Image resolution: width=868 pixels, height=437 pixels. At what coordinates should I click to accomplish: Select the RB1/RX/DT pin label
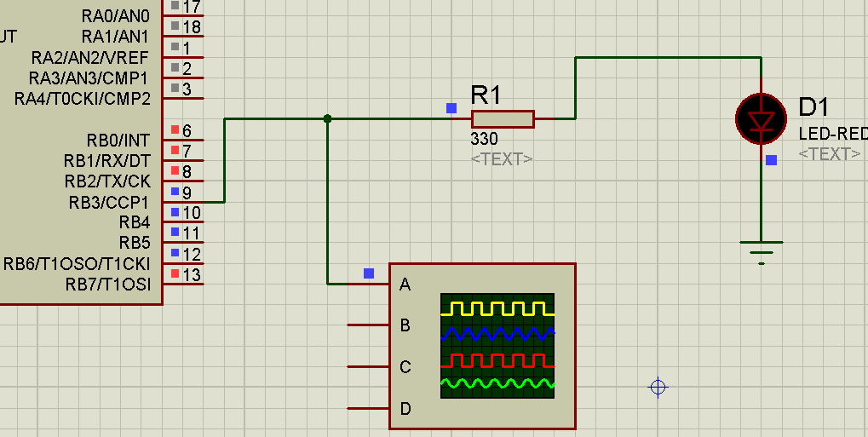click(x=106, y=161)
